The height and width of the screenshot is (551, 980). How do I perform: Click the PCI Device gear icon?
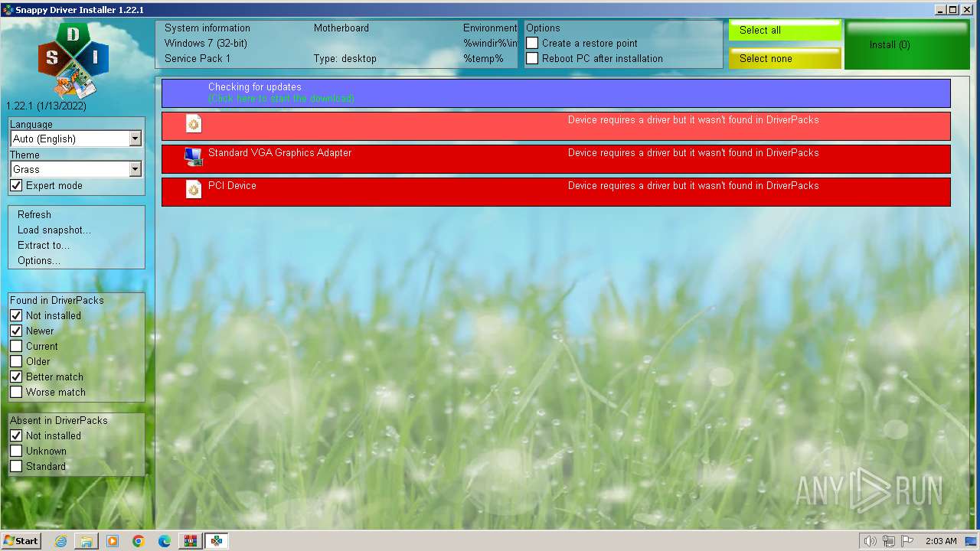point(194,190)
